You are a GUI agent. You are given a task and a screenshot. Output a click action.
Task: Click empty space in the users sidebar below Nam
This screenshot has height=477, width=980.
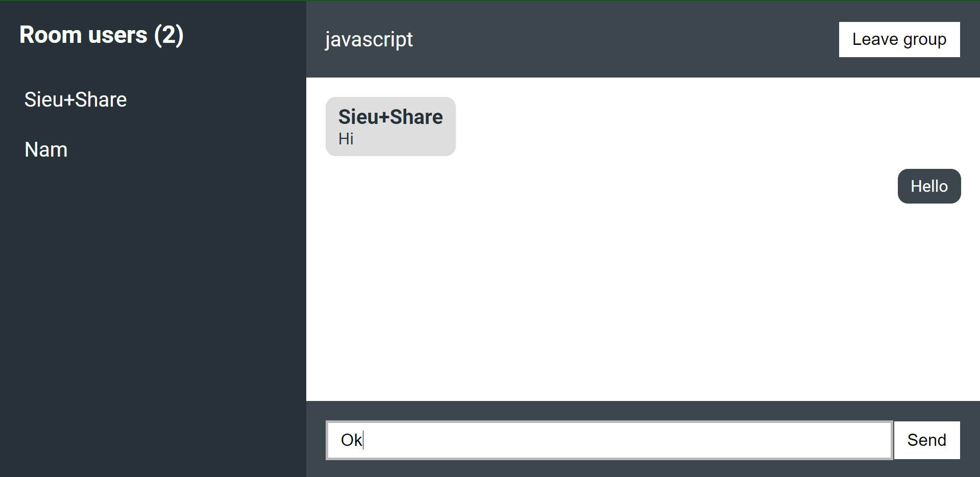(x=153, y=306)
